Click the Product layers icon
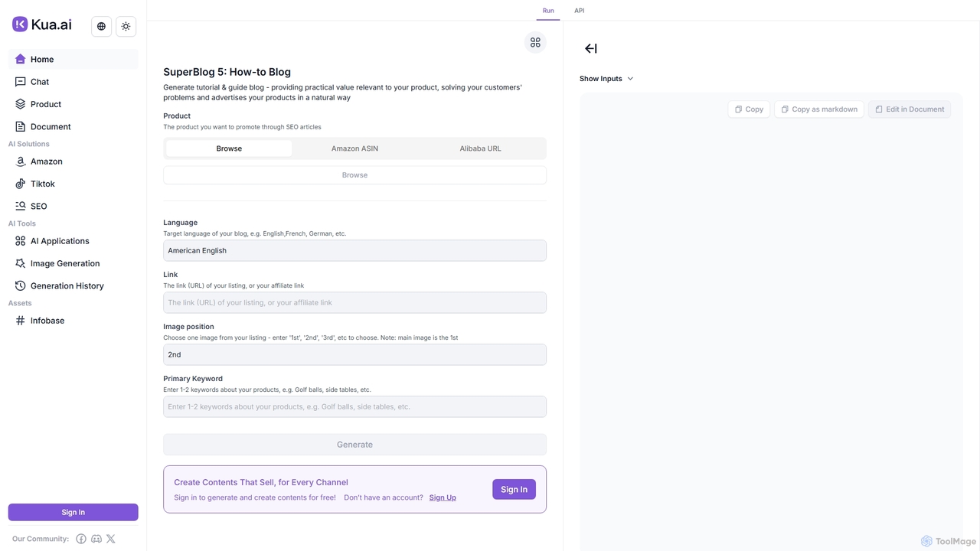 21,104
